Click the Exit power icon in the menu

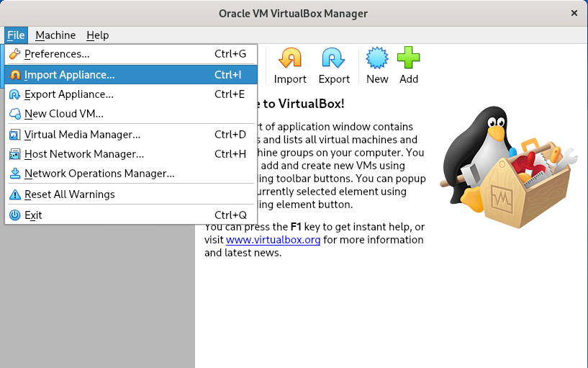[x=14, y=215]
